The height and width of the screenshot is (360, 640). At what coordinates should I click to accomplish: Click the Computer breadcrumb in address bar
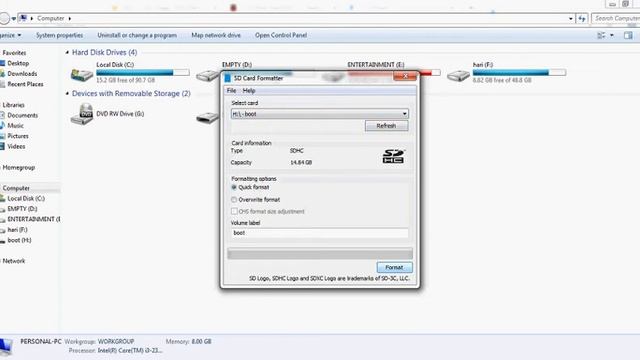(51, 18)
